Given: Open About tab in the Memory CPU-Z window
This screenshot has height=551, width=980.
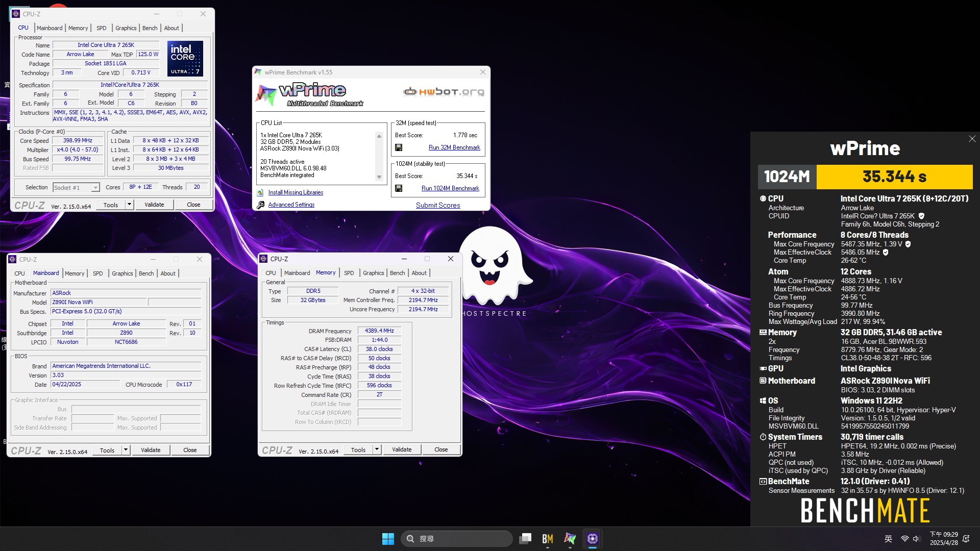Looking at the screenshot, I should click(419, 273).
